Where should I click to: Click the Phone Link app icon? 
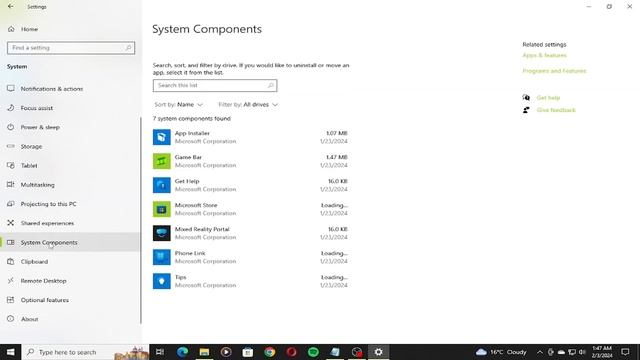point(162,257)
